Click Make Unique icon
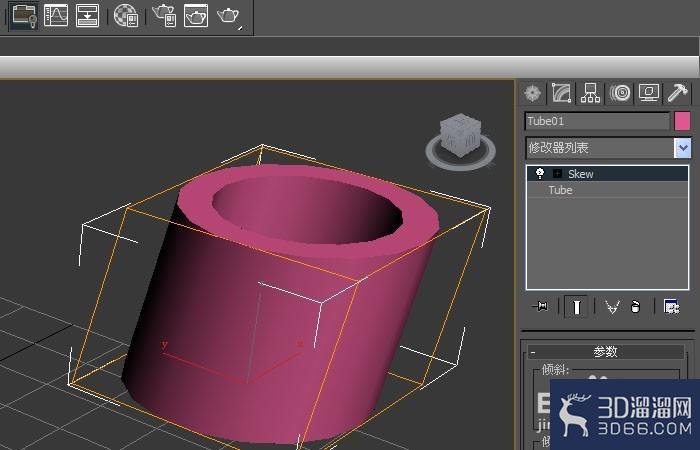The image size is (700, 450). pyautogui.click(x=612, y=307)
